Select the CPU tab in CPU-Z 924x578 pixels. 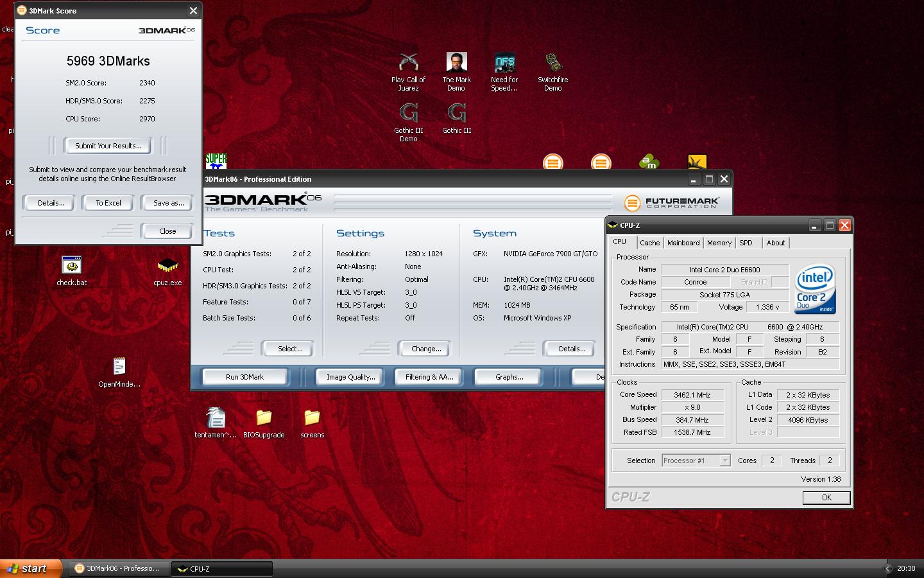[x=620, y=242]
